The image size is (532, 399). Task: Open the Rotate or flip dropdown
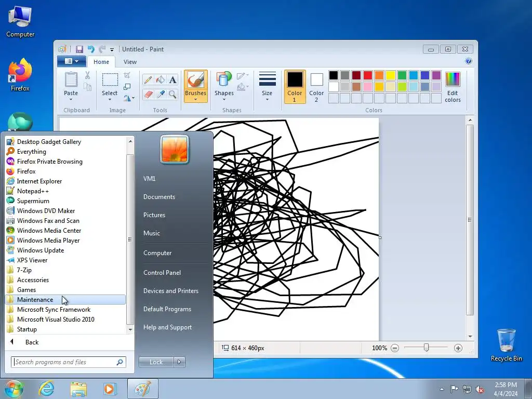pos(129,98)
